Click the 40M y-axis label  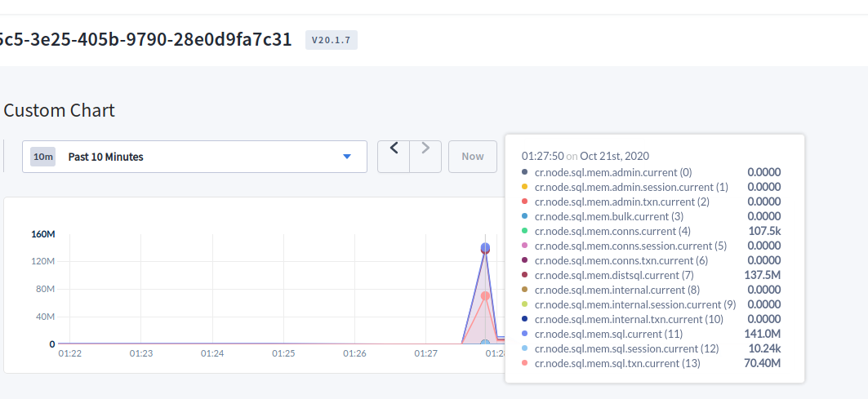click(46, 317)
